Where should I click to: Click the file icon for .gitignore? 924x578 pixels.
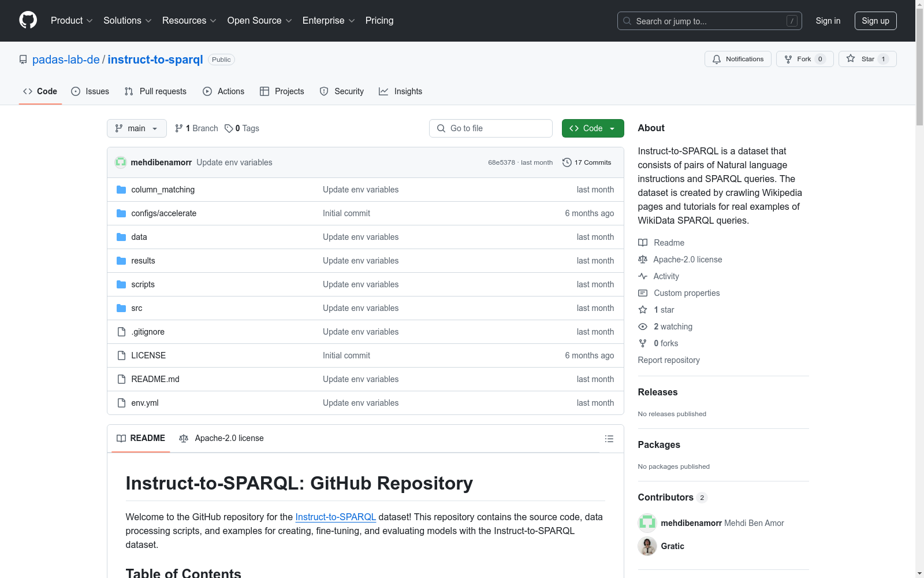[x=121, y=332]
